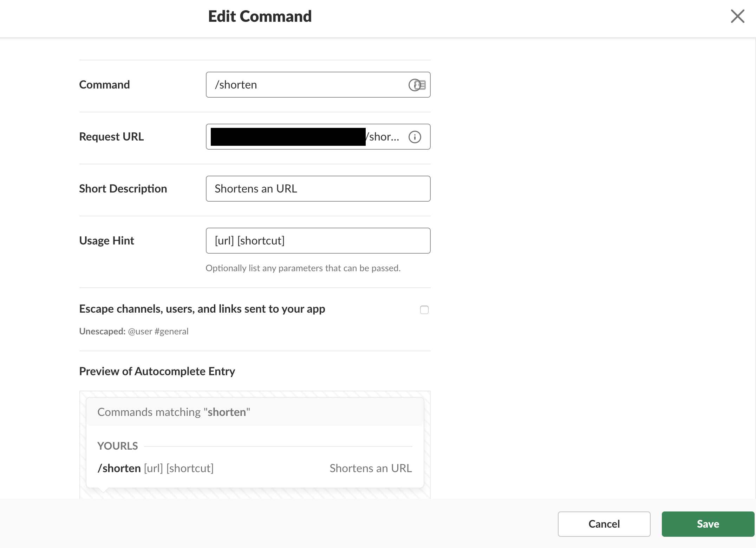Click the 'Usage Hint' label

[106, 241]
